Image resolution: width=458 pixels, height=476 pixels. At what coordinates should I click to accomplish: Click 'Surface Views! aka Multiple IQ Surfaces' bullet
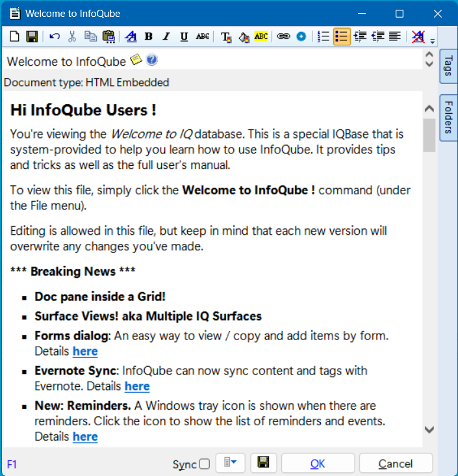coord(148,316)
